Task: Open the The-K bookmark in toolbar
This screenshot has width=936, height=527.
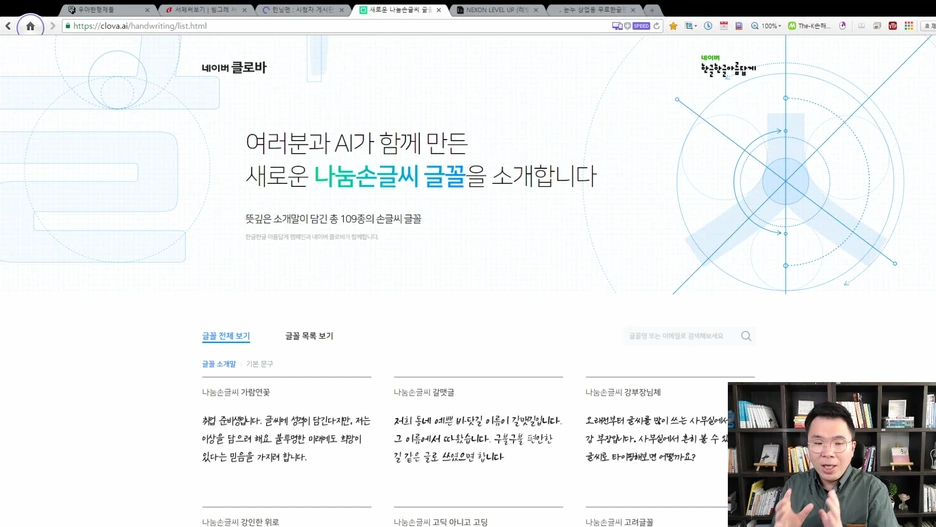Action: point(809,26)
